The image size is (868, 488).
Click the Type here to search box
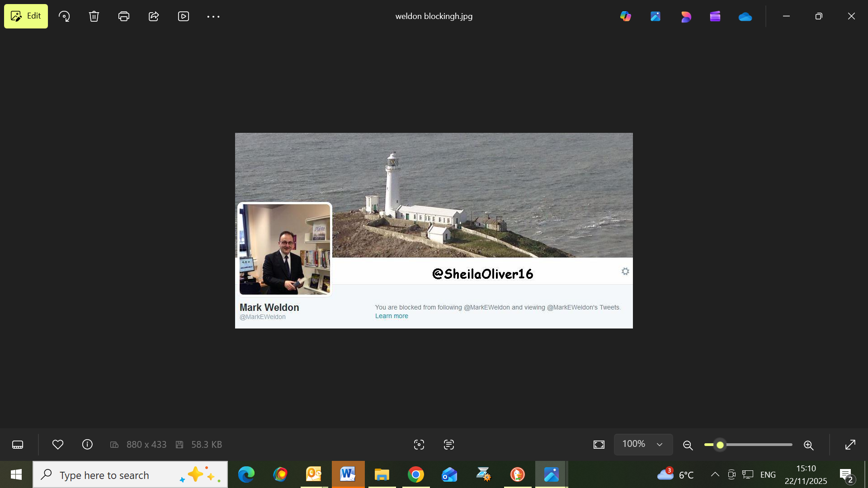(x=118, y=475)
